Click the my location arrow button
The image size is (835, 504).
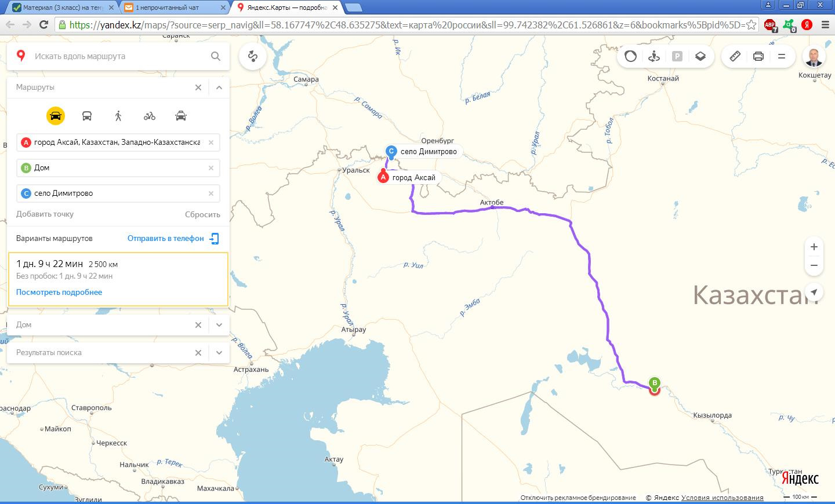814,292
